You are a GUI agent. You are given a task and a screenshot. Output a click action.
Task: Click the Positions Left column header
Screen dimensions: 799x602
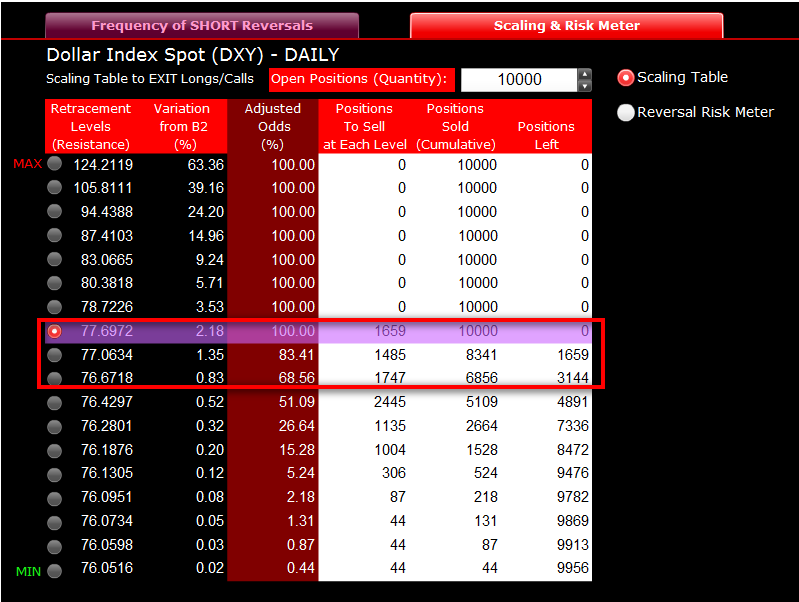[x=546, y=135]
